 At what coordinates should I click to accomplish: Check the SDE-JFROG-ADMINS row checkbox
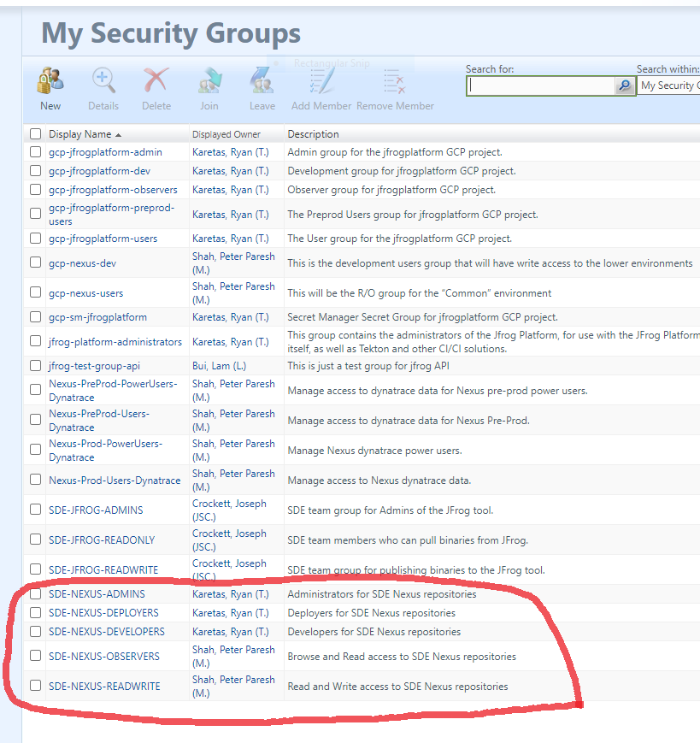tap(36, 509)
